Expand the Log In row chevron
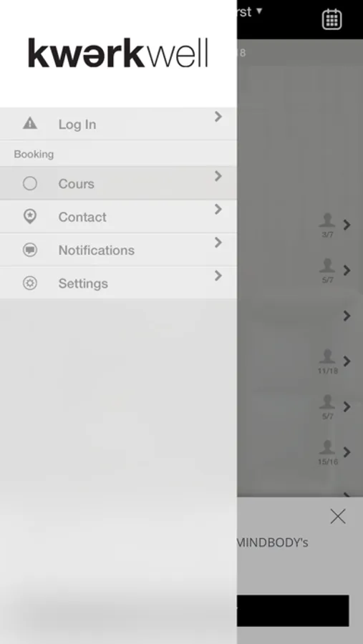Screen dimensions: 363x644 [218, 117]
